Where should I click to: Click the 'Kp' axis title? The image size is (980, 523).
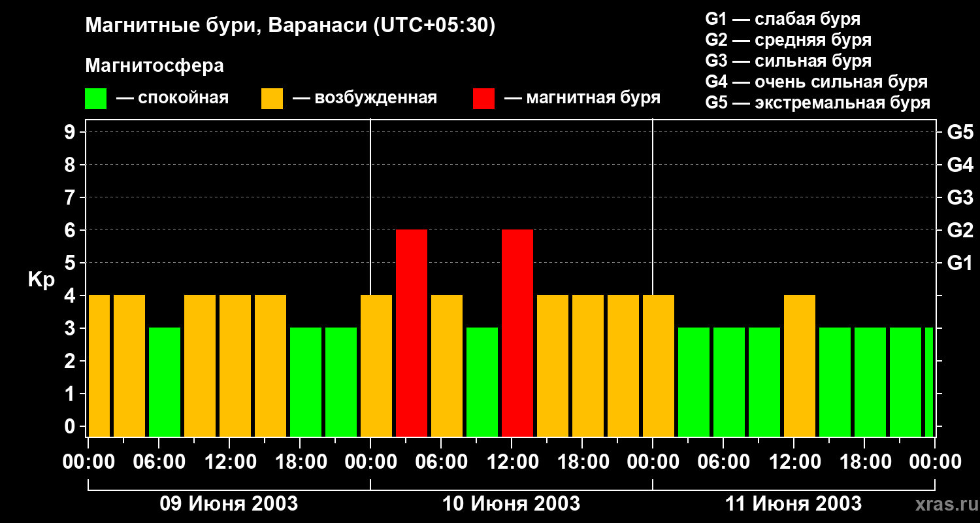click(41, 279)
